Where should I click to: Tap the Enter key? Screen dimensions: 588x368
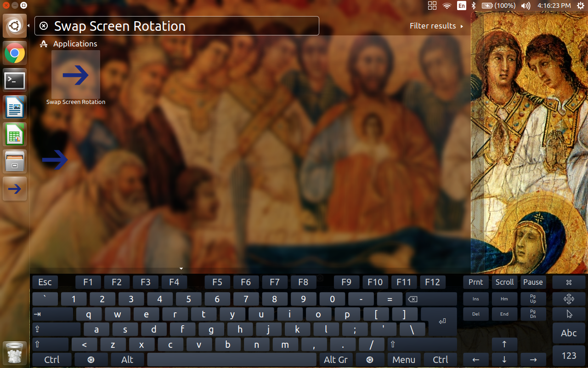(x=442, y=321)
